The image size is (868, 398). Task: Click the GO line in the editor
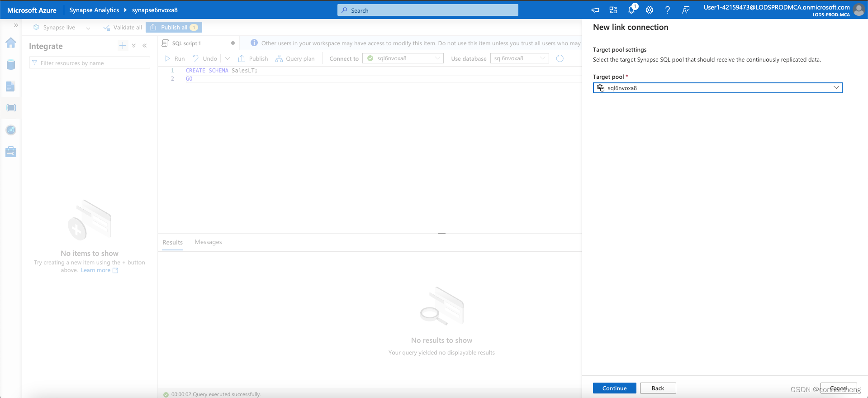pyautogui.click(x=189, y=79)
